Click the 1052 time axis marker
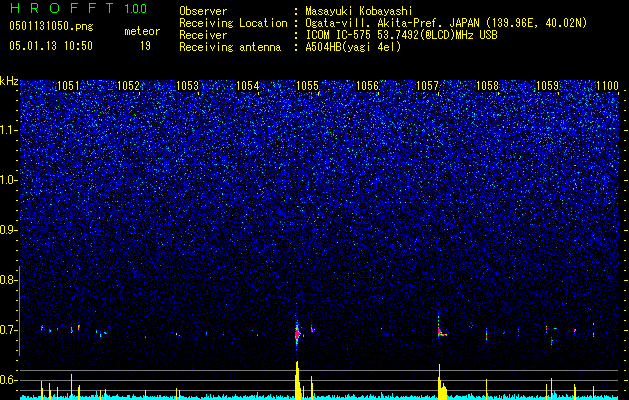This screenshot has width=629, height=400. click(128, 85)
